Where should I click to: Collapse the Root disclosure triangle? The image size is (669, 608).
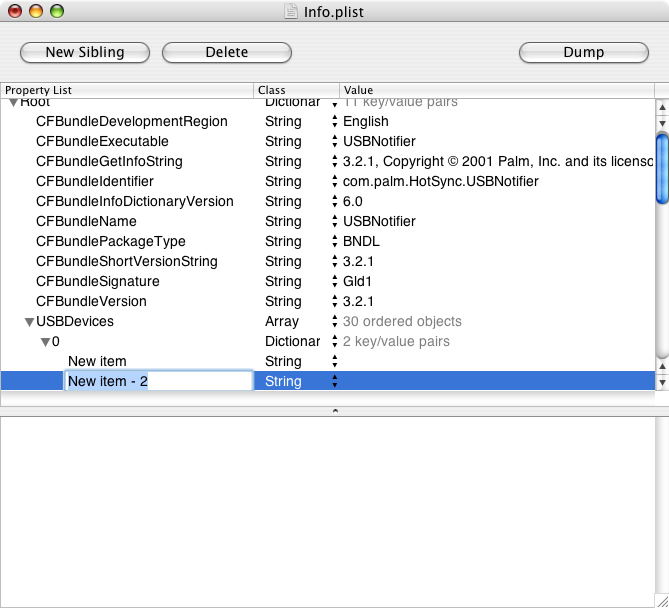coord(13,103)
